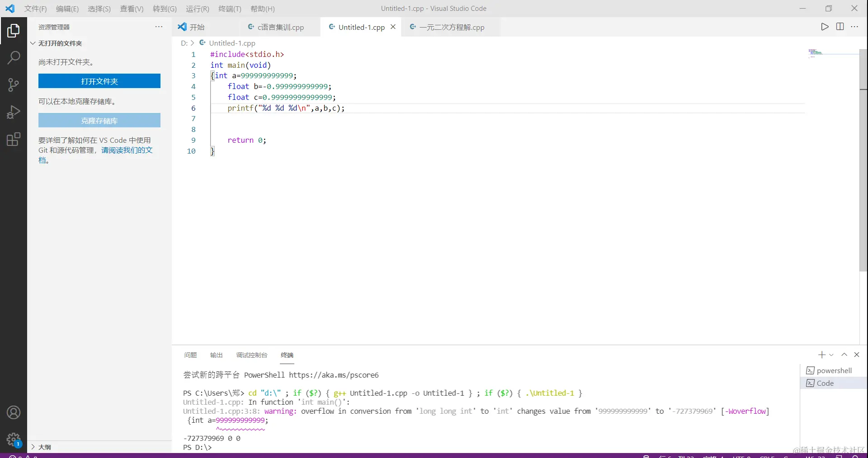Open the 帮助(H) menu
The image size is (868, 458).
(x=263, y=9)
